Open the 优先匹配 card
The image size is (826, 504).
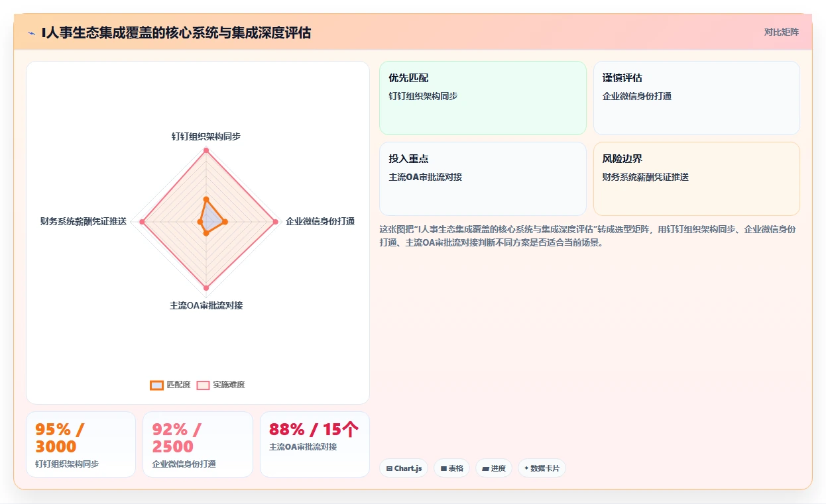click(483, 98)
